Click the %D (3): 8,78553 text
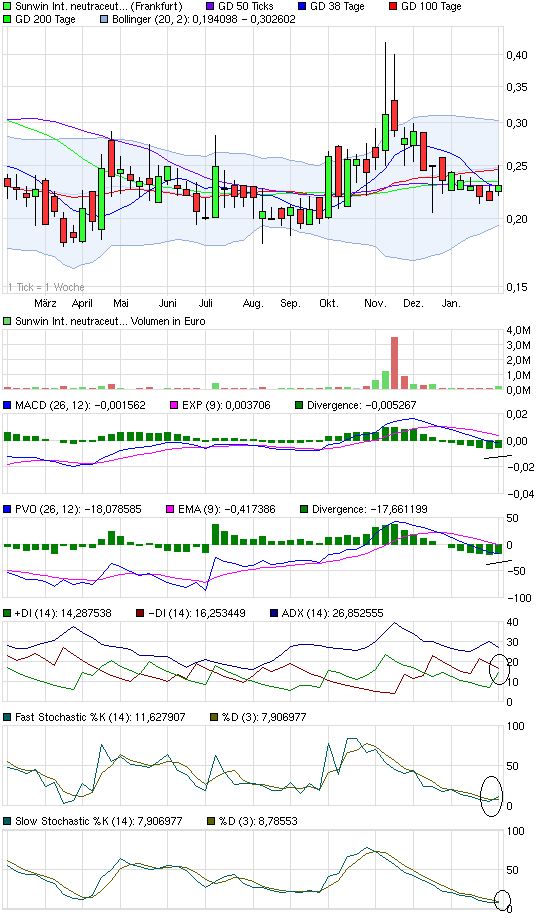Screen dimensions: 545x918 [258, 821]
